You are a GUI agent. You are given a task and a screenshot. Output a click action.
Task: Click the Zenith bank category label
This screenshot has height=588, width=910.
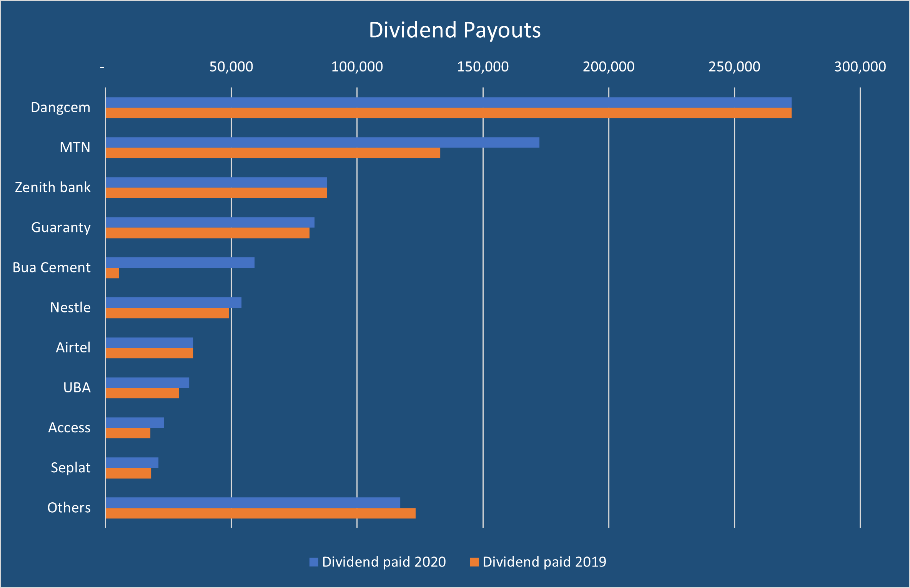tap(53, 187)
